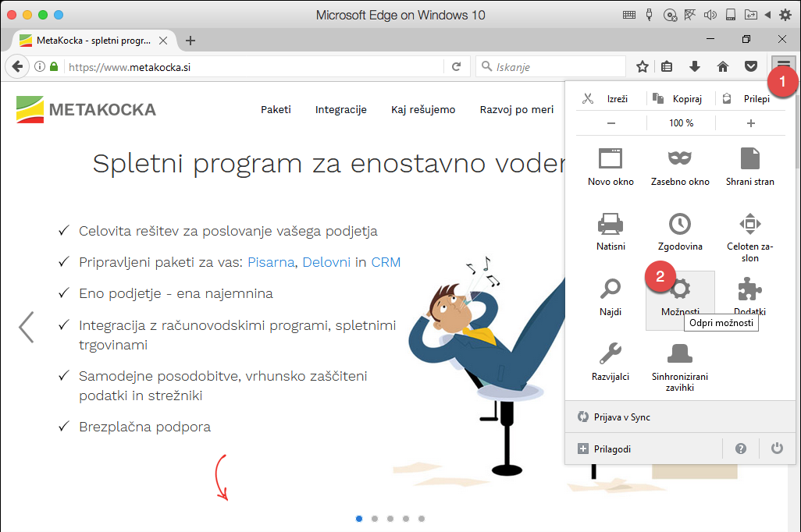Open Razvoj po meri navigation link
This screenshot has width=801, height=532.
point(517,109)
